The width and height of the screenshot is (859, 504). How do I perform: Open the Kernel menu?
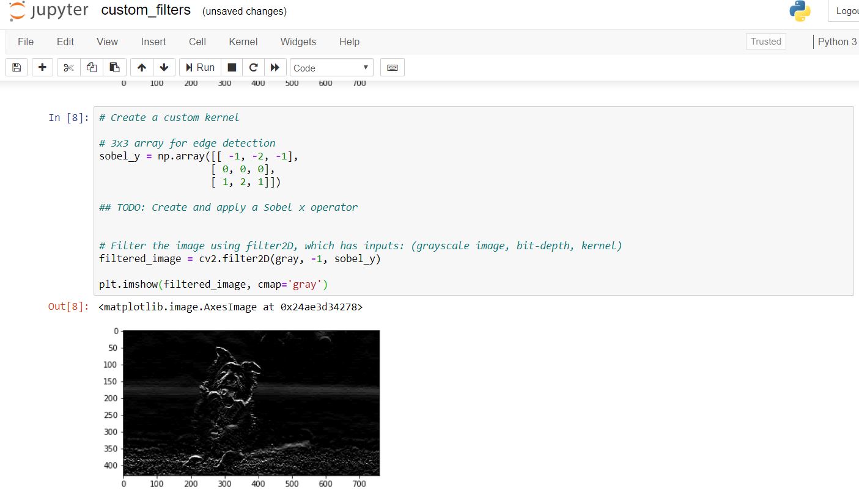(x=243, y=42)
